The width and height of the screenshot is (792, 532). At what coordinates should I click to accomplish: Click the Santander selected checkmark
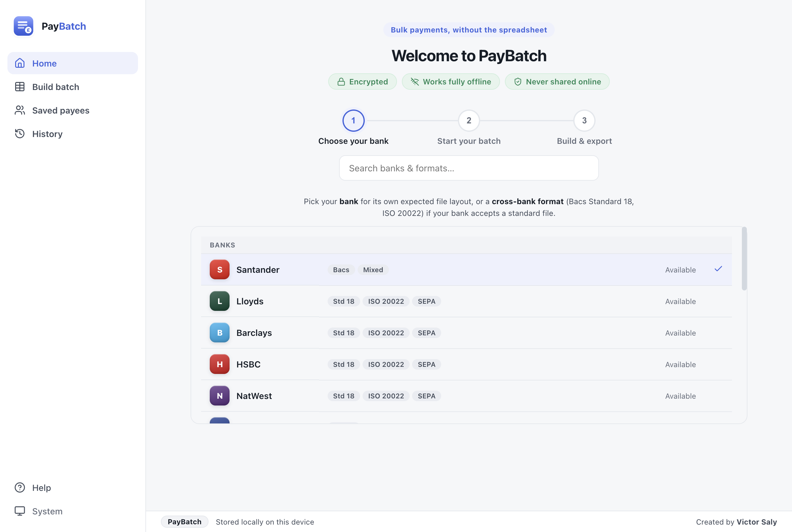coord(718,269)
